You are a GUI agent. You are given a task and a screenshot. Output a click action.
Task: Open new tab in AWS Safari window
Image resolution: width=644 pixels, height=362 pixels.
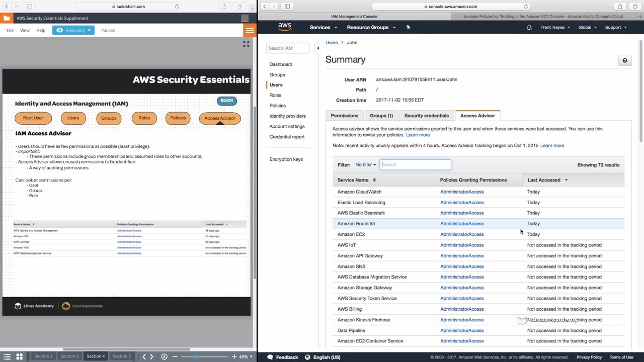(x=640, y=16)
